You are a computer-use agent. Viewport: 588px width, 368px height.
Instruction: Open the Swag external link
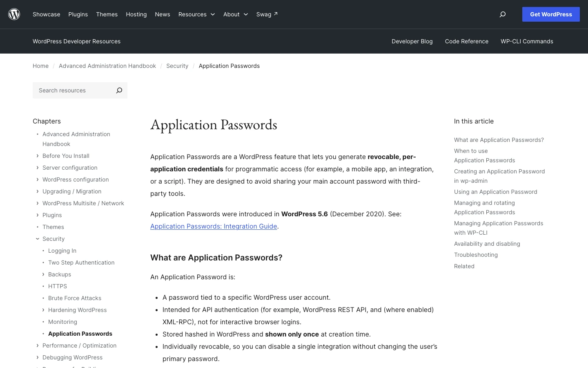click(267, 14)
